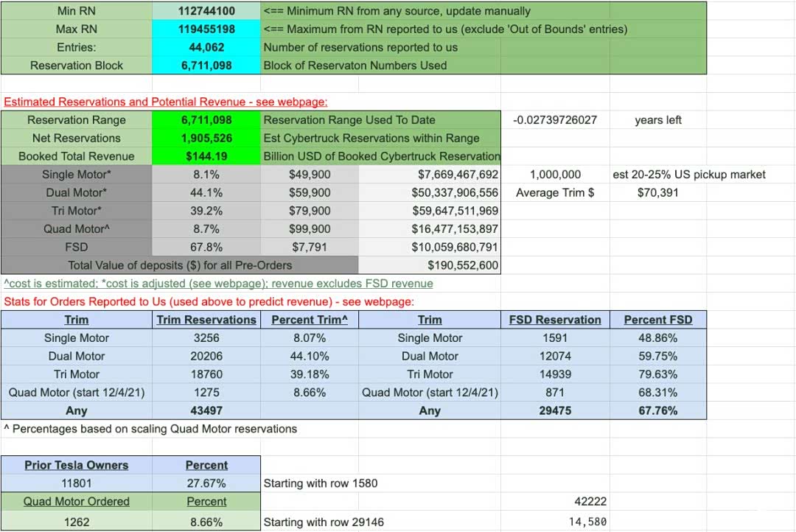Viewport: 796px width, 532px height.
Task: Click the years left value -0.02739726027
Action: (x=555, y=120)
